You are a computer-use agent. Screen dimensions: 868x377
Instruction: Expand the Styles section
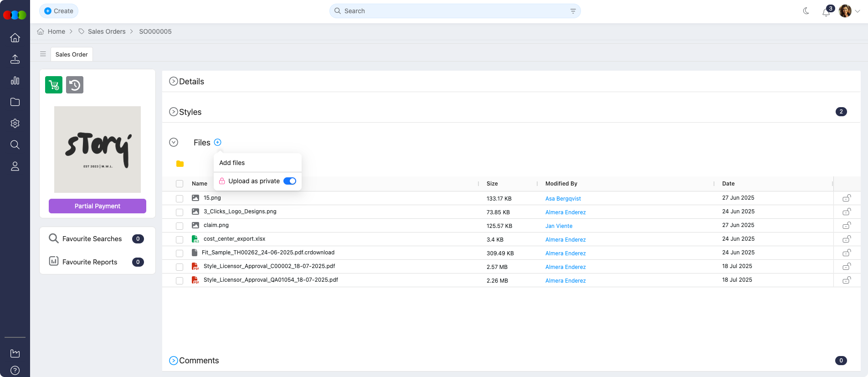(174, 112)
